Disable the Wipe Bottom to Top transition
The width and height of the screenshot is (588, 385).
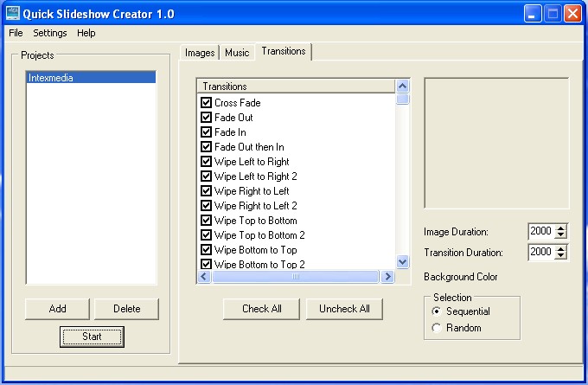206,249
